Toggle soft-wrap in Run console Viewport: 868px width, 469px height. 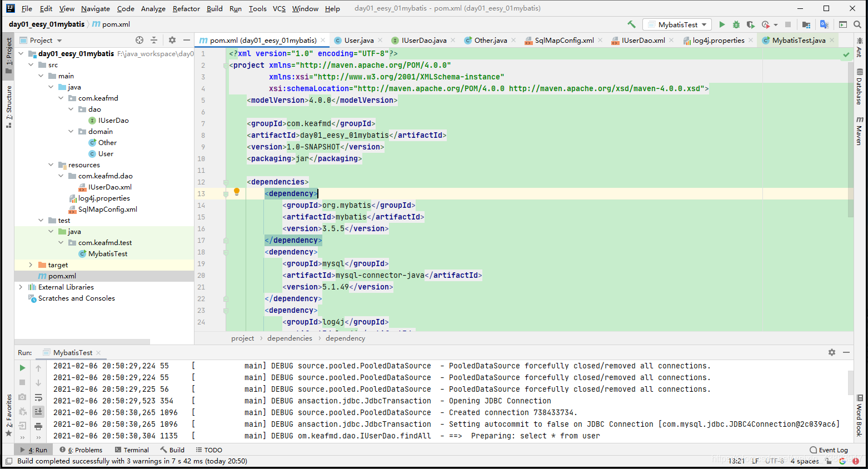[38, 397]
